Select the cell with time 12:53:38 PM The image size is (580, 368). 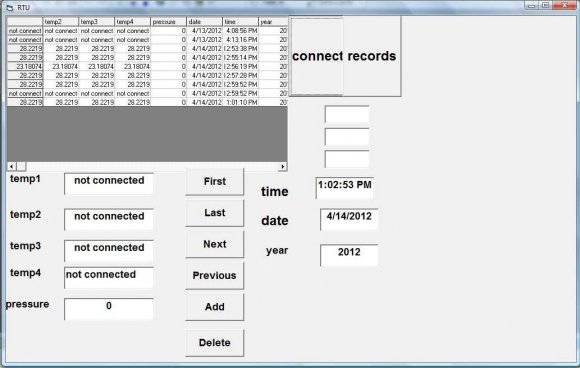click(240, 48)
